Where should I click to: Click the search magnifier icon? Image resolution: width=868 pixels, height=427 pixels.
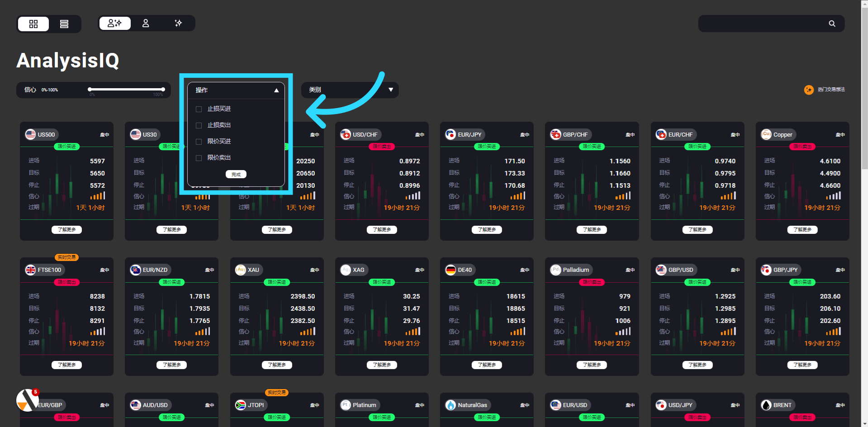[832, 24]
